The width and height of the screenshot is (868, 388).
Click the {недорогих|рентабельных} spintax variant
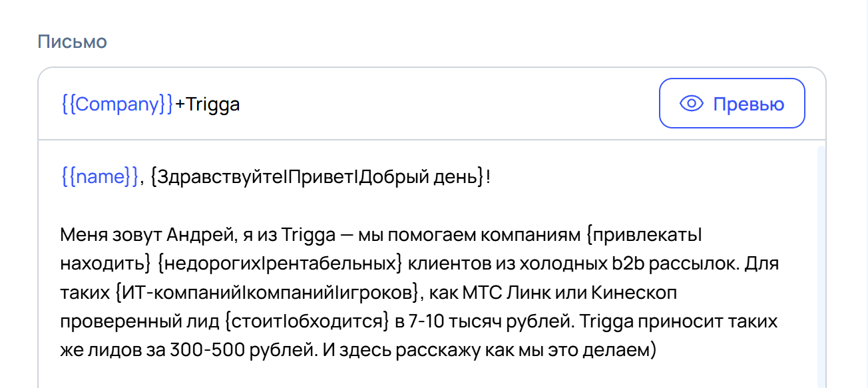(280, 264)
